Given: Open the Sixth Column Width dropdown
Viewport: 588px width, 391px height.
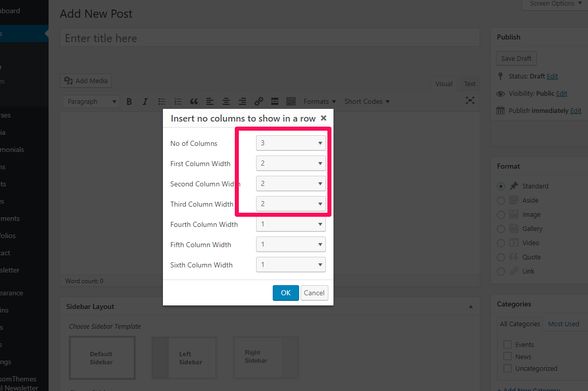Looking at the screenshot, I should [x=290, y=264].
